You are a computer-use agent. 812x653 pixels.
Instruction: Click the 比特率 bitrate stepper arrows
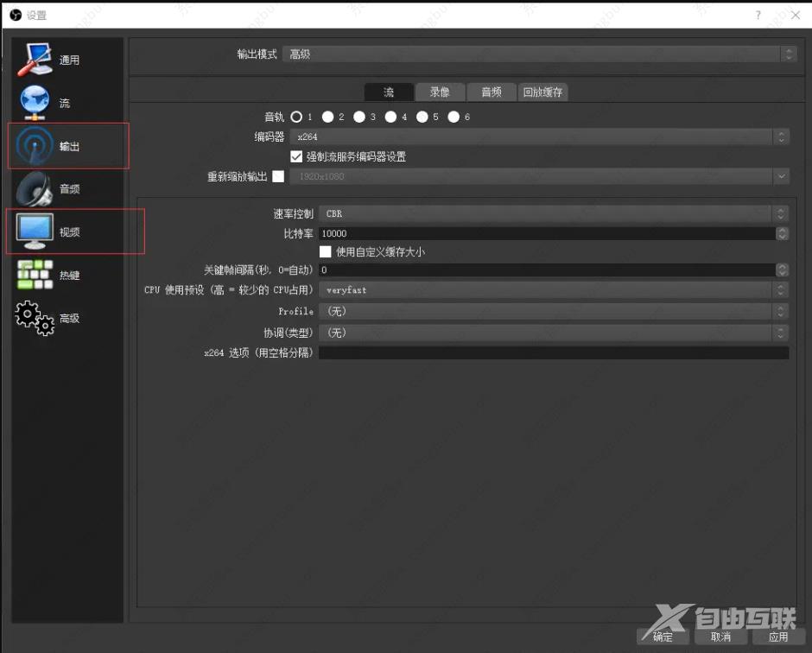click(x=782, y=233)
